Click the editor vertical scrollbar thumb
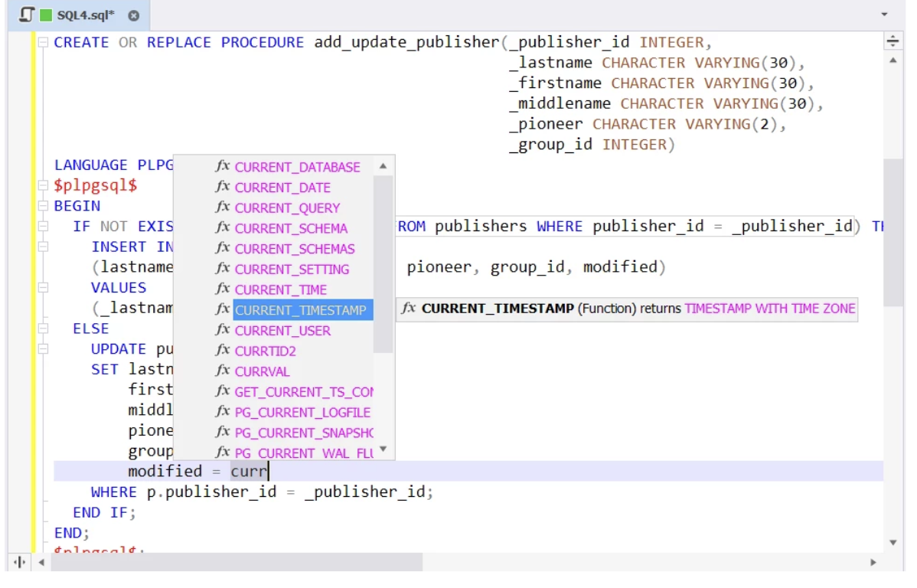This screenshot has height=588, width=917. pyautogui.click(x=893, y=232)
